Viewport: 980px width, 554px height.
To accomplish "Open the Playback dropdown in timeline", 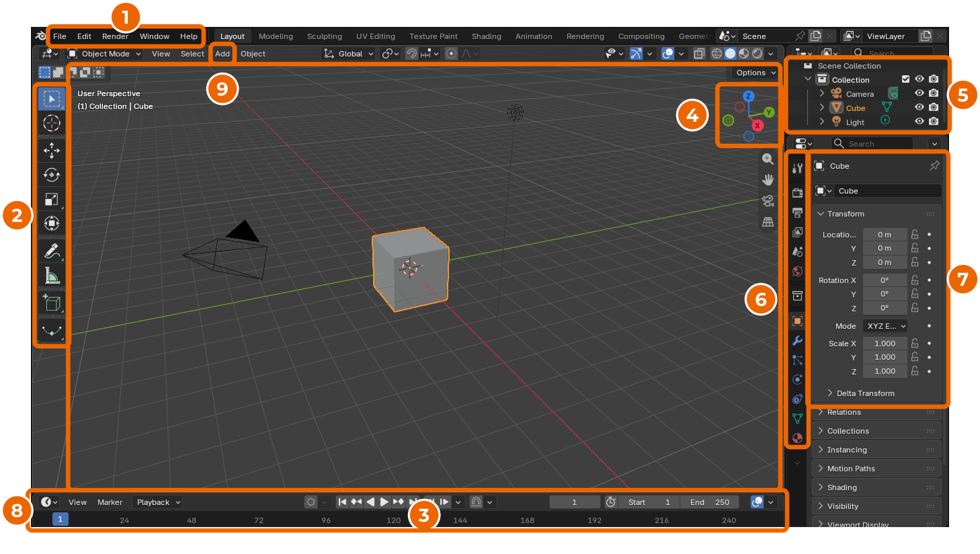I will (158, 502).
